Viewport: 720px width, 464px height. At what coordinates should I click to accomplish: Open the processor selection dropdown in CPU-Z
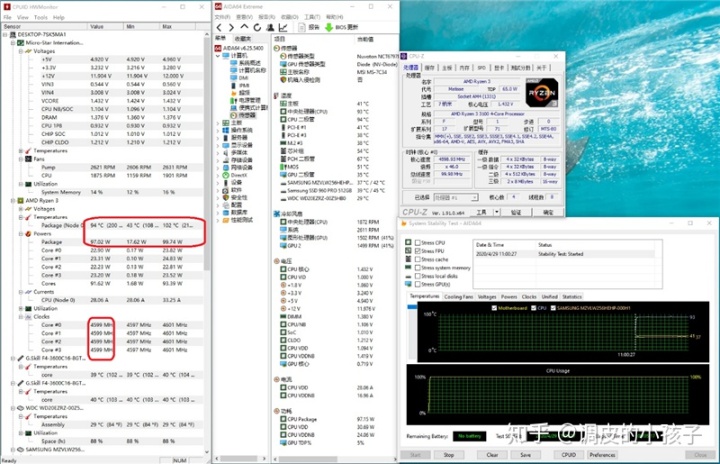[474, 198]
